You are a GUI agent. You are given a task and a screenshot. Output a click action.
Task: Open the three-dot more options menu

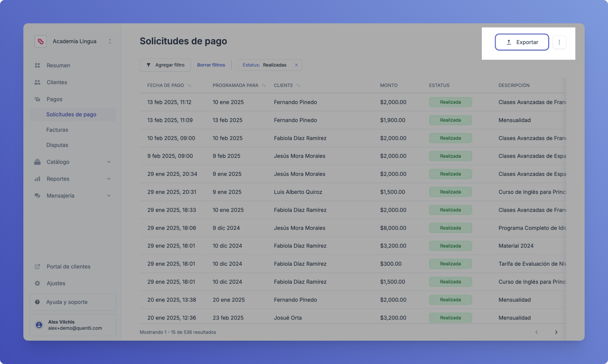[x=559, y=42]
